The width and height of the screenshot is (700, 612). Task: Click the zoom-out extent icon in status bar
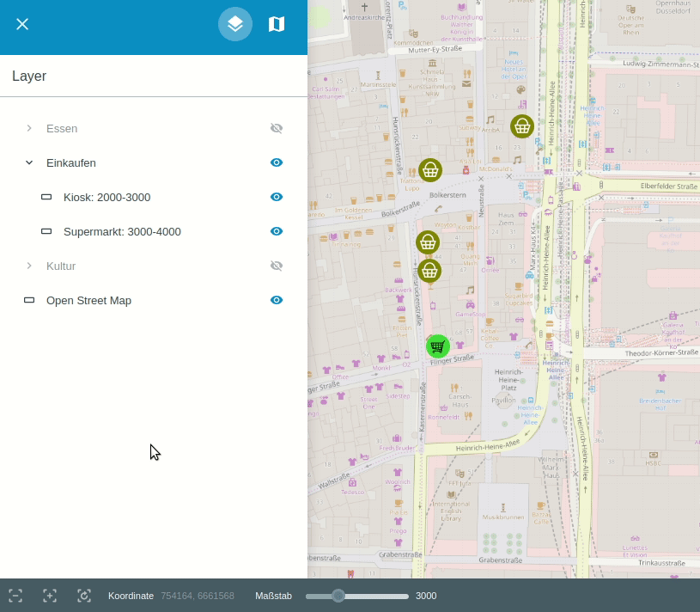click(x=15, y=596)
